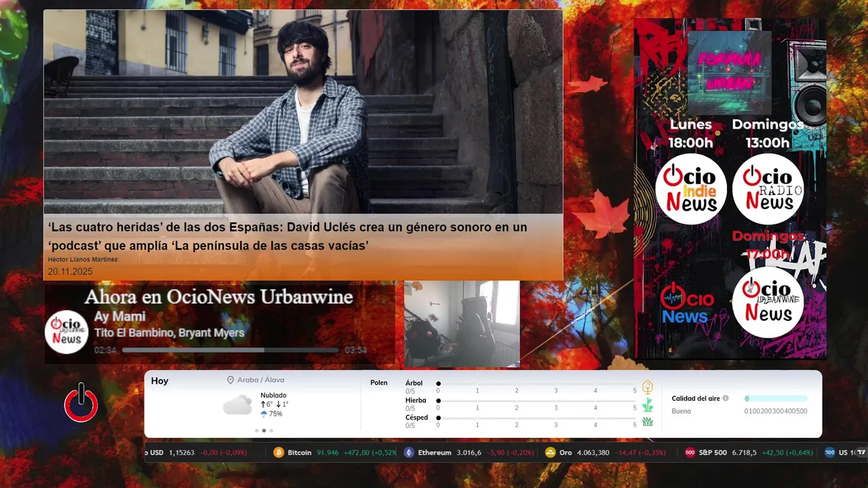The height and width of the screenshot is (488, 868).
Task: Click the S&P 500 value 6.718,5
Action: 744,453
